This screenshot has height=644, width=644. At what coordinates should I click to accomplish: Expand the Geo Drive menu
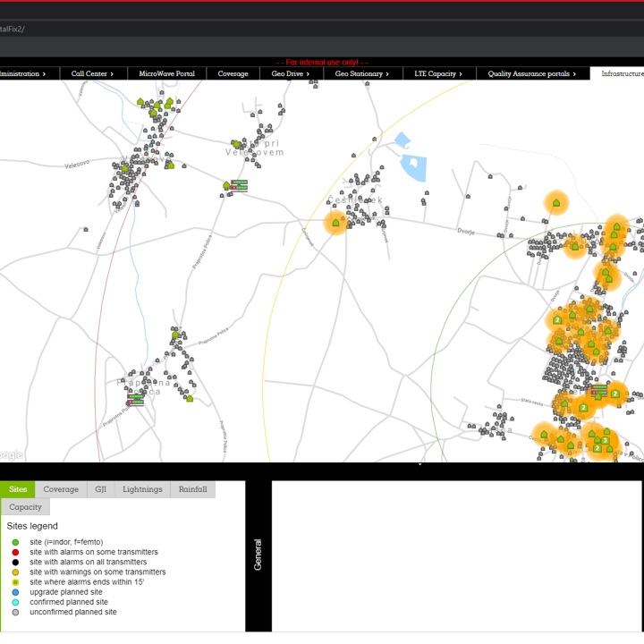(292, 74)
